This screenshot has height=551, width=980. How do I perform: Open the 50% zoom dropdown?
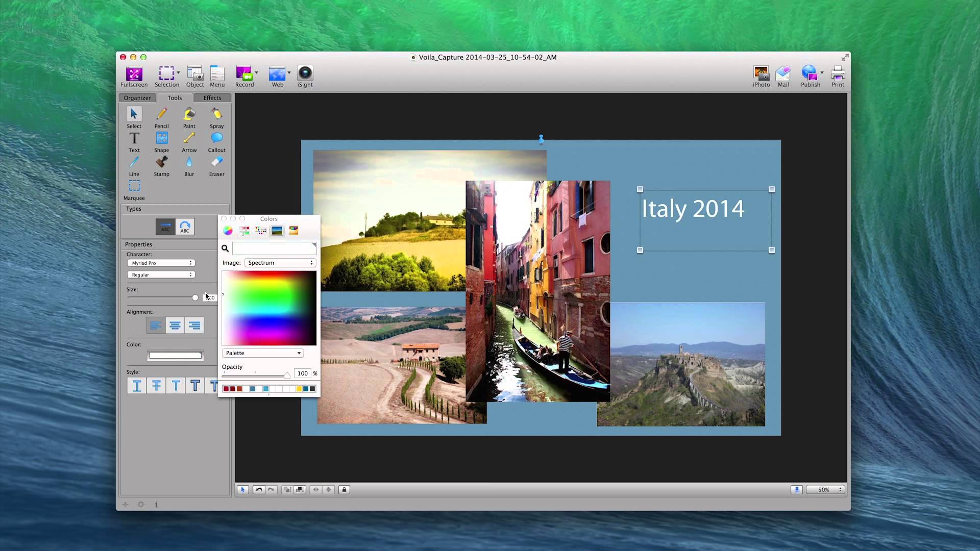point(826,490)
